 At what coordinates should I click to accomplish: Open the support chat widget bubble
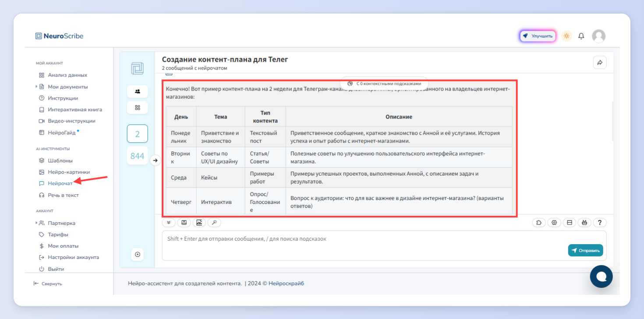(x=602, y=277)
